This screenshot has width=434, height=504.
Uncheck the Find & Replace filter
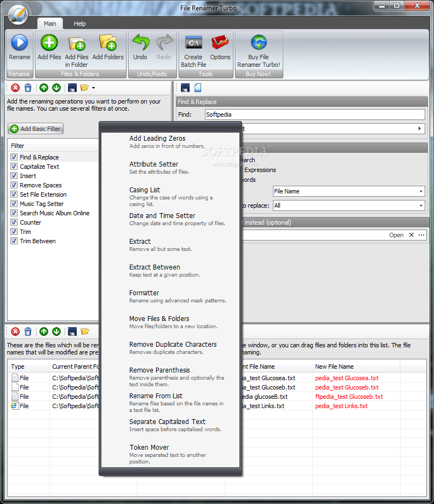click(14, 157)
